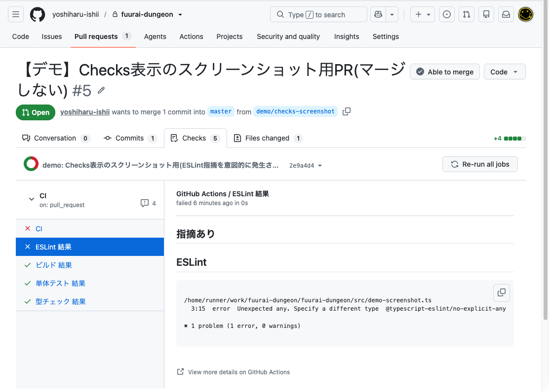
Task: Switch to the Conversation tab
Action: pos(56,138)
